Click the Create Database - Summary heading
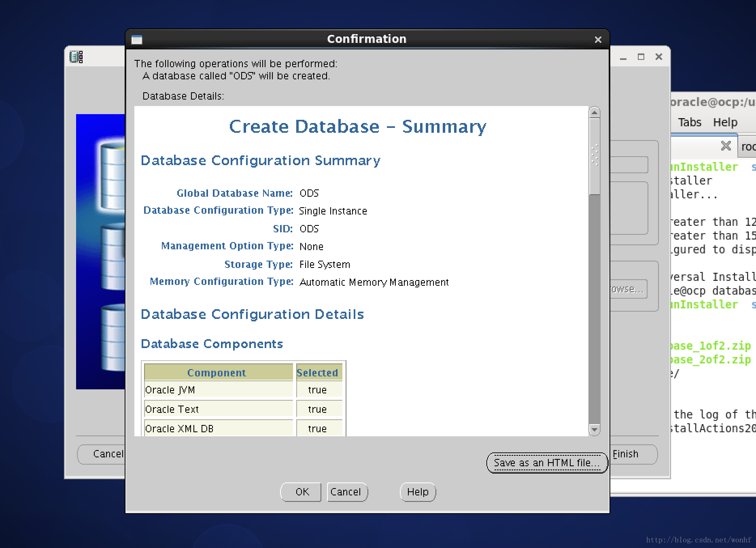This screenshot has width=756, height=548. click(x=358, y=127)
